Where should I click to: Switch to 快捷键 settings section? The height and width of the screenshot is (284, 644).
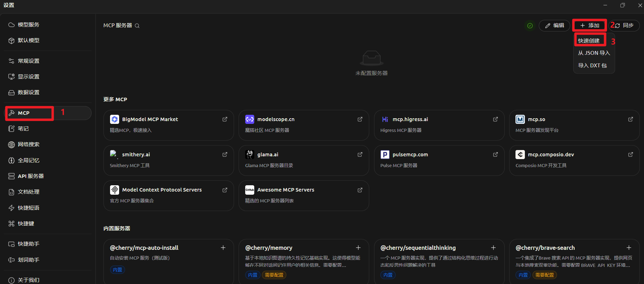tap(26, 224)
